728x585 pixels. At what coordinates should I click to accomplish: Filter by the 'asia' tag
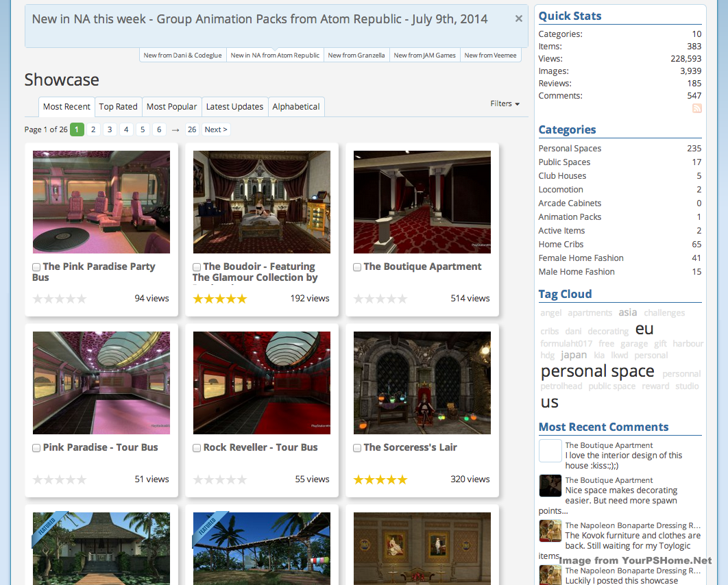[x=628, y=312]
